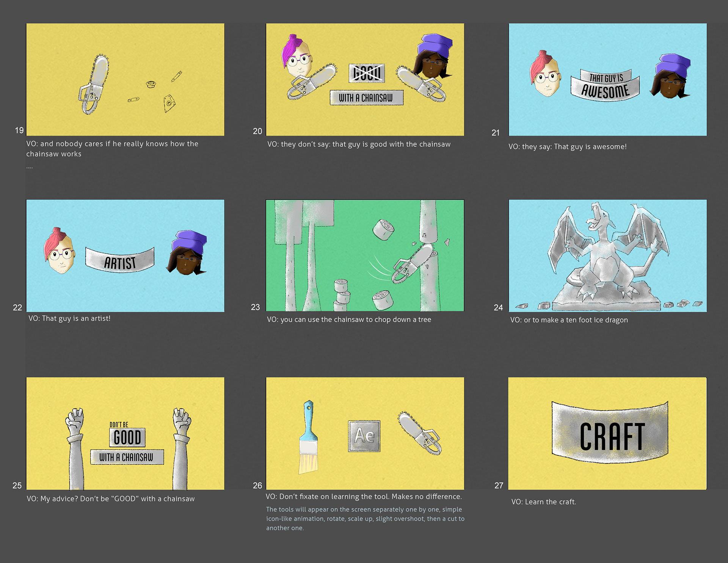Click the large chainsaw in frame 19
The width and height of the screenshot is (728, 563).
pyautogui.click(x=94, y=84)
